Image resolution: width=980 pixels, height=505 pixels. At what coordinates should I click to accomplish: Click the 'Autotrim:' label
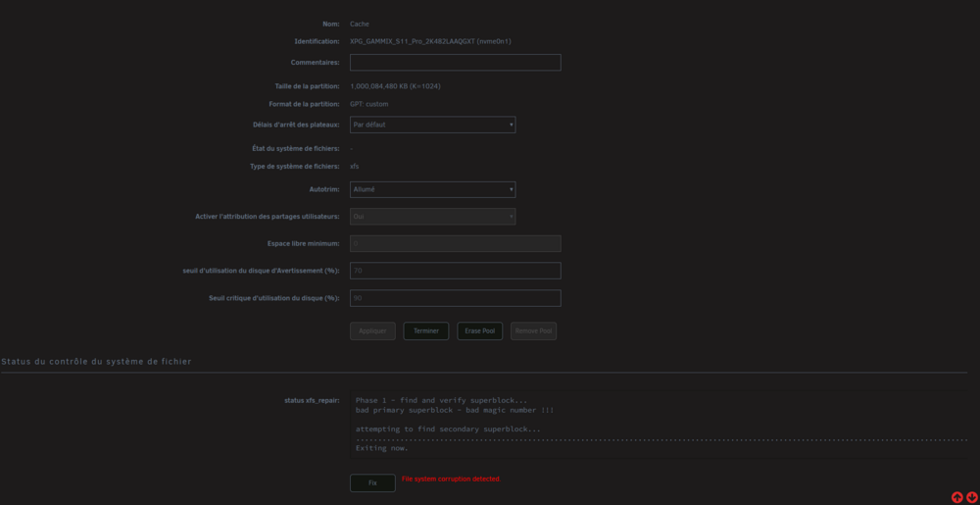pyautogui.click(x=324, y=189)
